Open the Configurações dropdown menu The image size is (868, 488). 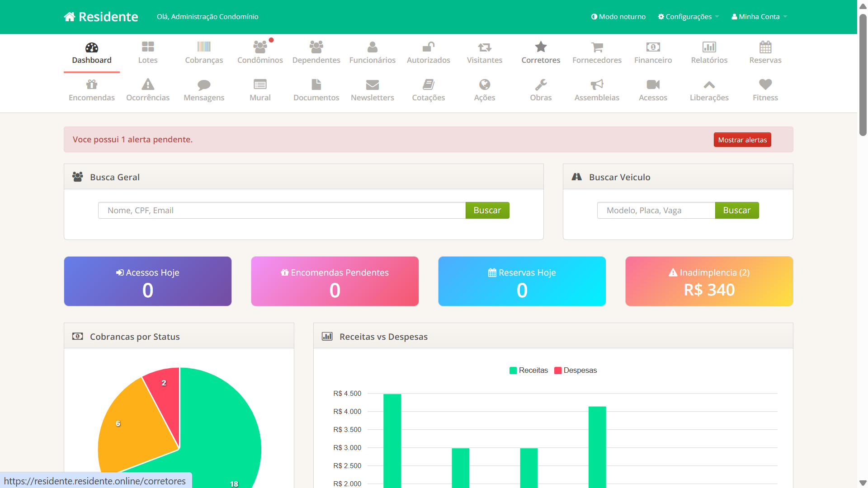688,16
